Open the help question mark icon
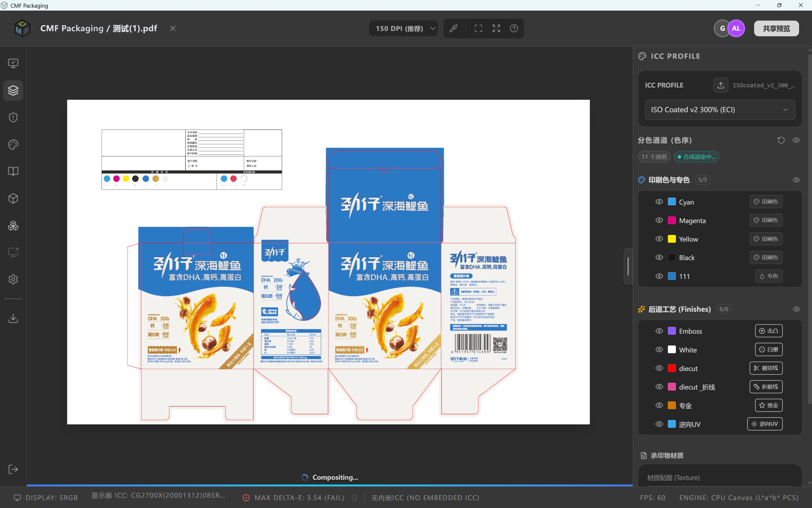812x508 pixels. click(x=514, y=28)
